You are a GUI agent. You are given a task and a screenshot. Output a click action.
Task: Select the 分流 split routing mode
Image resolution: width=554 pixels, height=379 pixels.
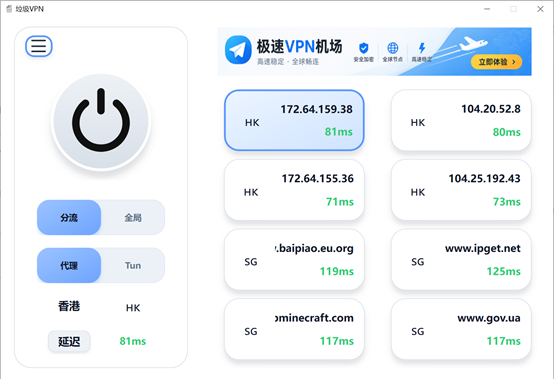click(x=69, y=218)
